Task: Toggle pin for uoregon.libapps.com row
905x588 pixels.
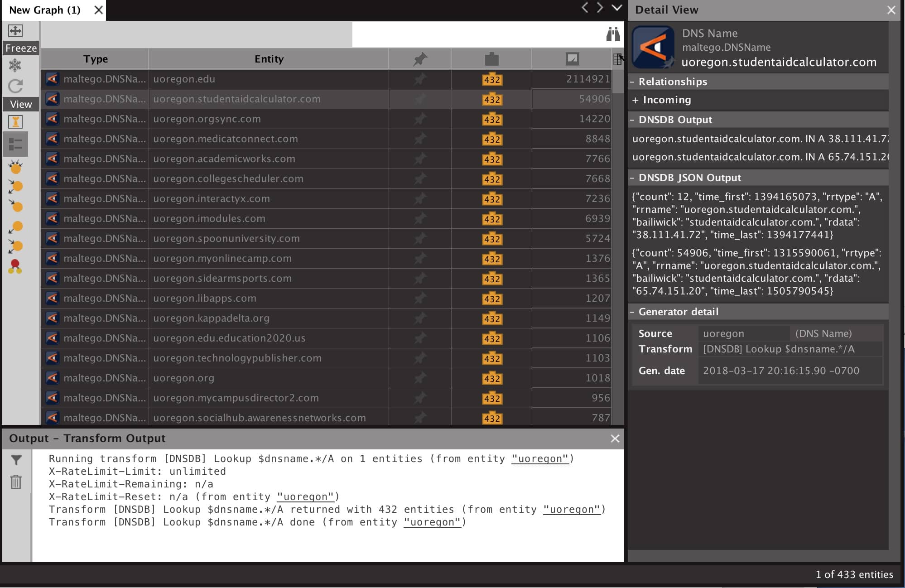Action: pos(420,298)
